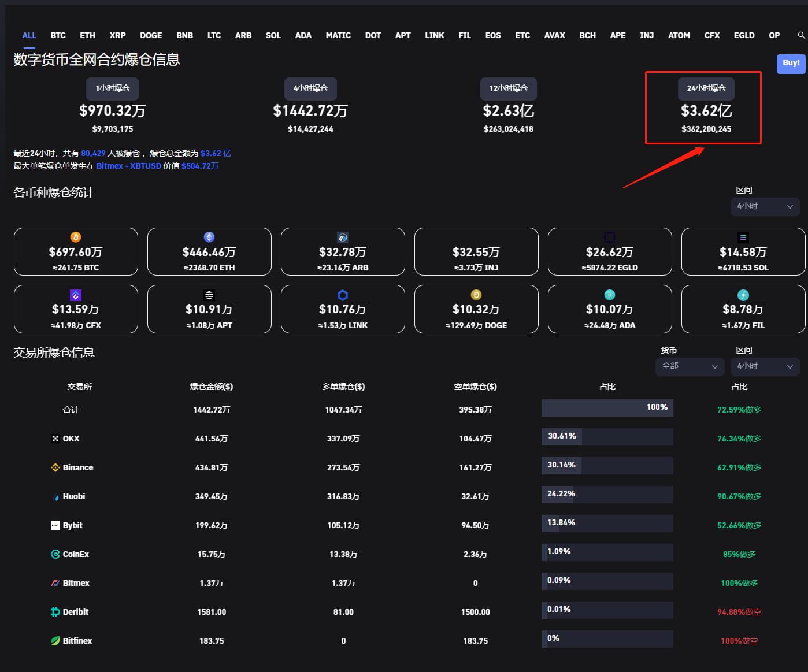Switch to the SOL tab

(273, 35)
